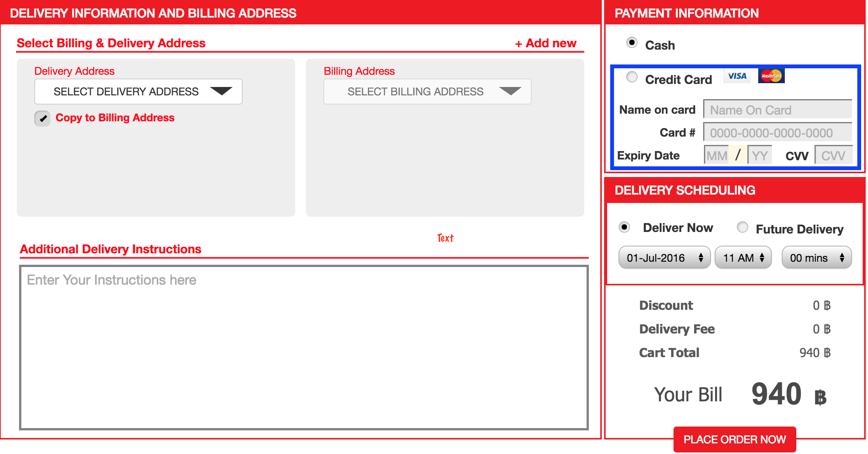This screenshot has height=454, width=868.
Task: Select Cash payment radio button
Action: point(632,42)
